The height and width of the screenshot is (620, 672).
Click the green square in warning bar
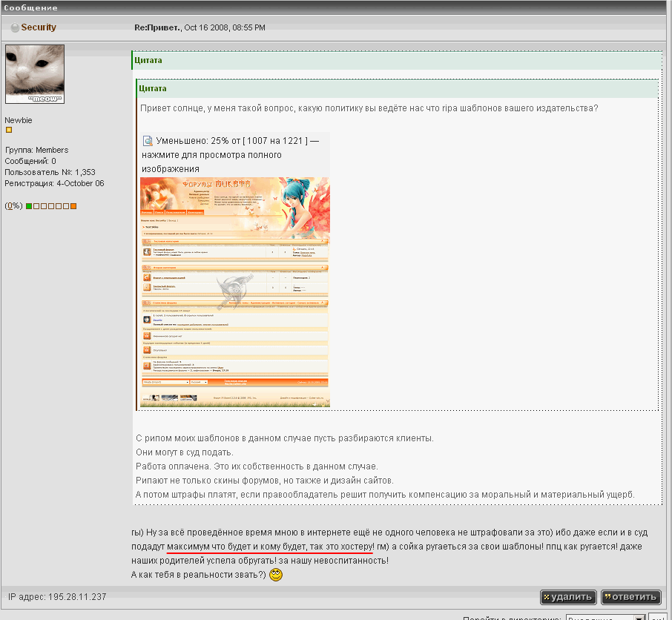[29, 205]
